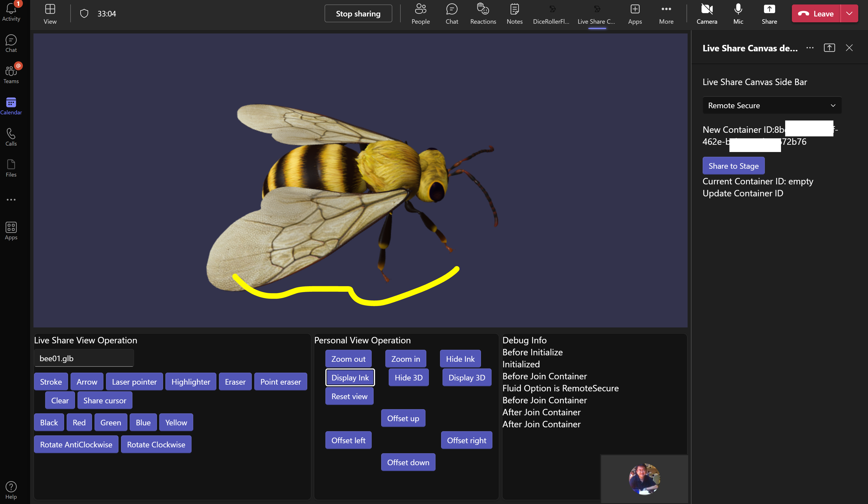868x504 pixels.
Task: Choose the Yellow ink color
Action: pyautogui.click(x=176, y=422)
